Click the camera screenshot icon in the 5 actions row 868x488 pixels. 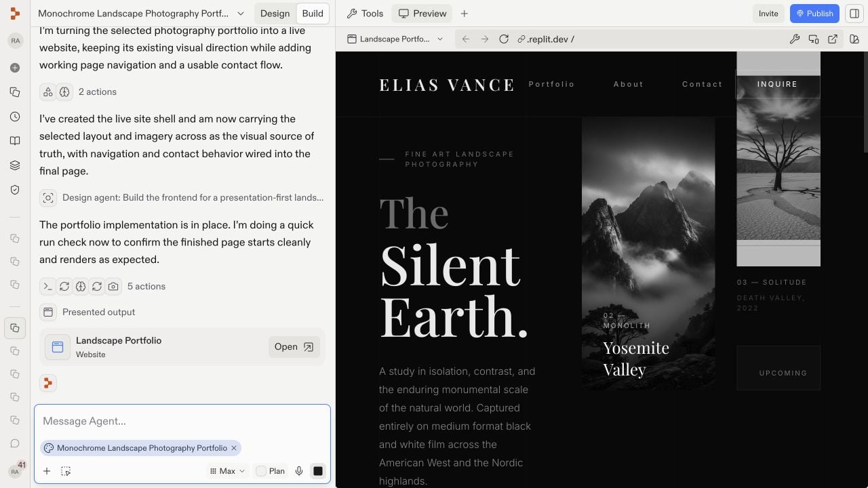click(x=113, y=287)
